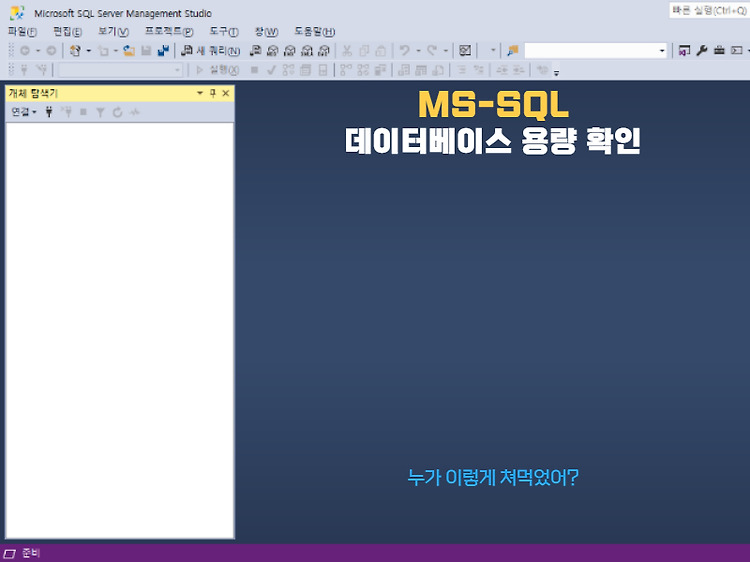The height and width of the screenshot is (562, 750).
Task: Toggle the 개체 탐색기 auto-hide pin
Action: pos(213,93)
